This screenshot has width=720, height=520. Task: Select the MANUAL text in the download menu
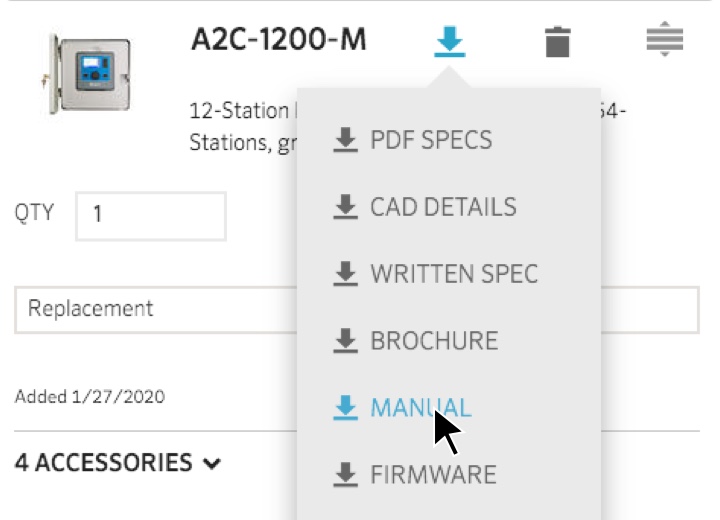420,407
